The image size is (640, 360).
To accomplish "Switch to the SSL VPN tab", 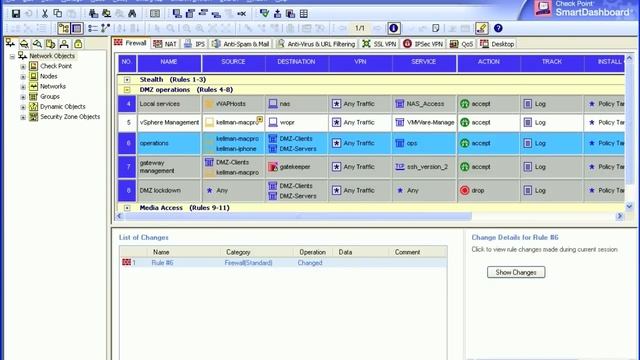I will [379, 44].
